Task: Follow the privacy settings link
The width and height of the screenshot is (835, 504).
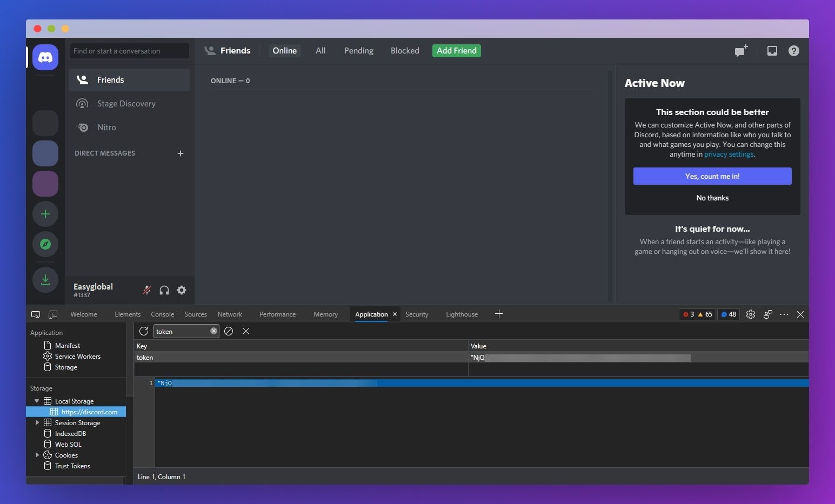Action: 729,154
